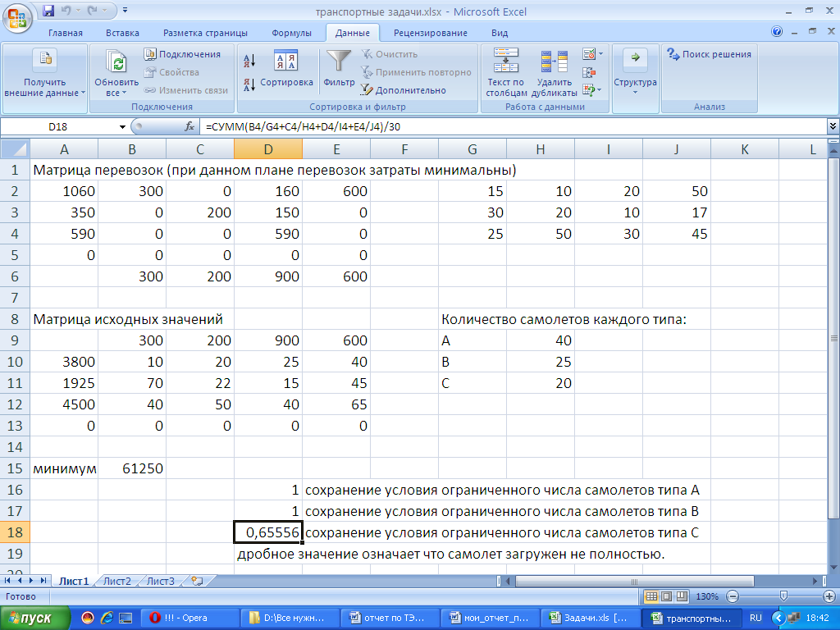Screen dimensions: 840x630
Task: Select cell containing 0,65556
Action: 268,532
